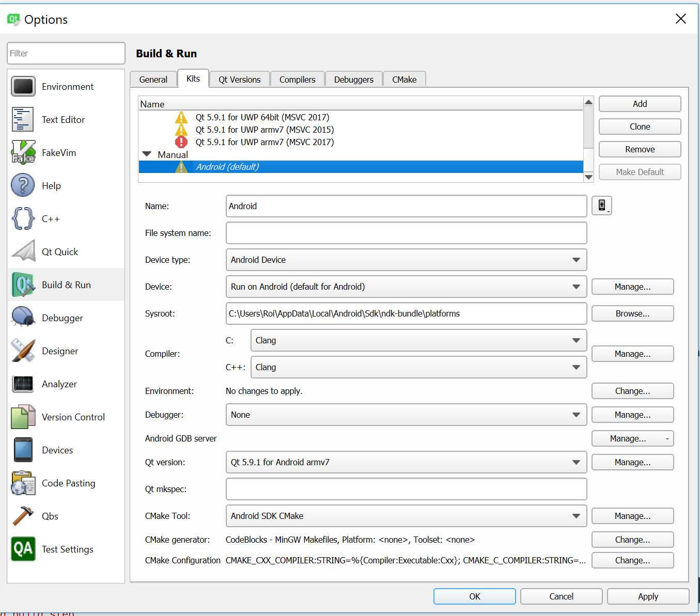Click Change for Environment
700x616 pixels.
[632, 391]
